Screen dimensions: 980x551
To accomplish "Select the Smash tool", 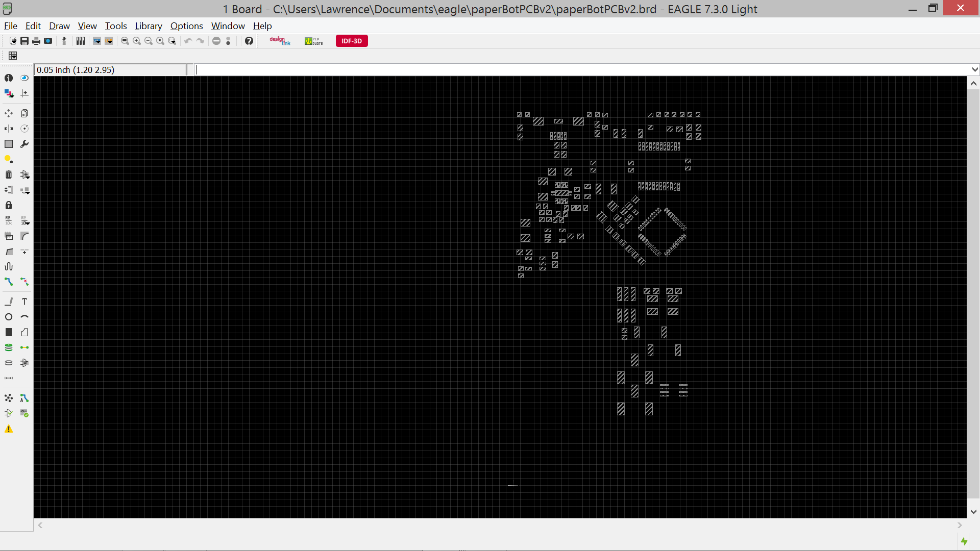I will coord(9,236).
